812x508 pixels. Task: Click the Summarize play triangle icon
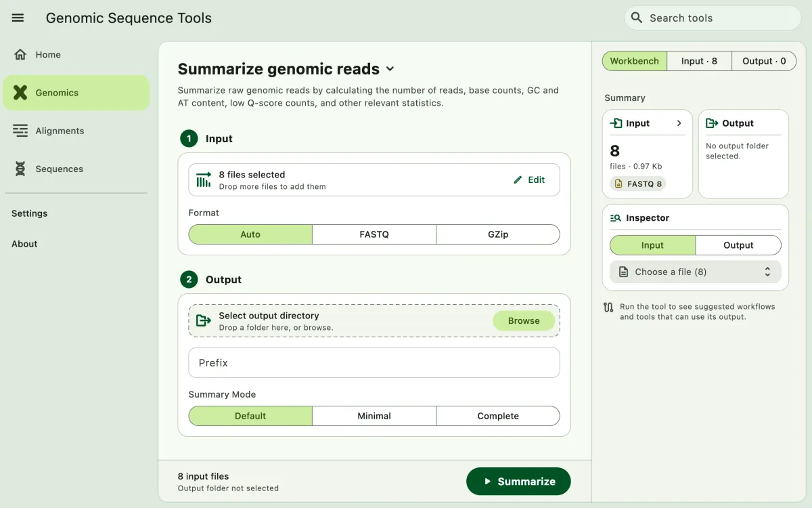tap(487, 482)
